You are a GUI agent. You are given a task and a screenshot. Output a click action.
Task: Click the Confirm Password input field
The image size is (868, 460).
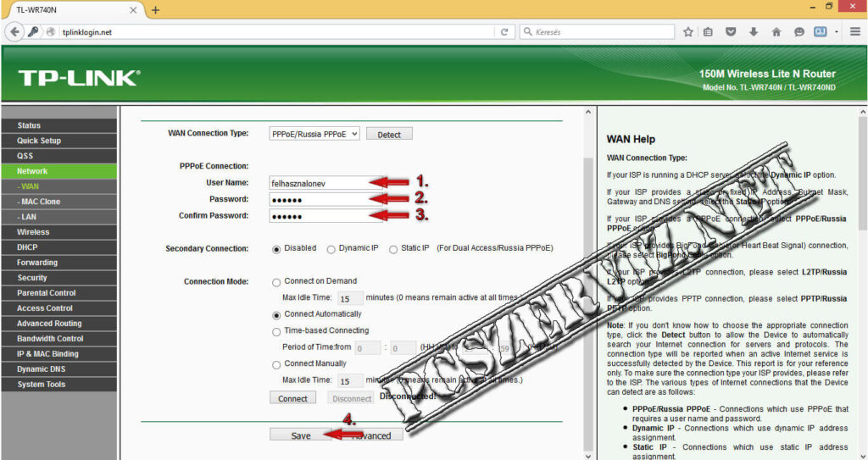coord(325,216)
